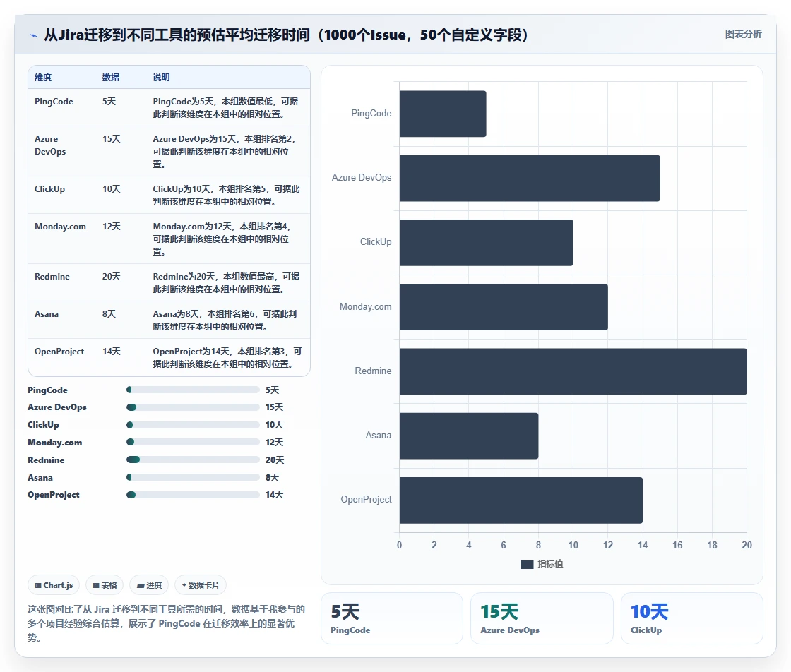Click the 12天 value in Monday.com table row
Viewport: 791px width, 672px height.
click(112, 227)
